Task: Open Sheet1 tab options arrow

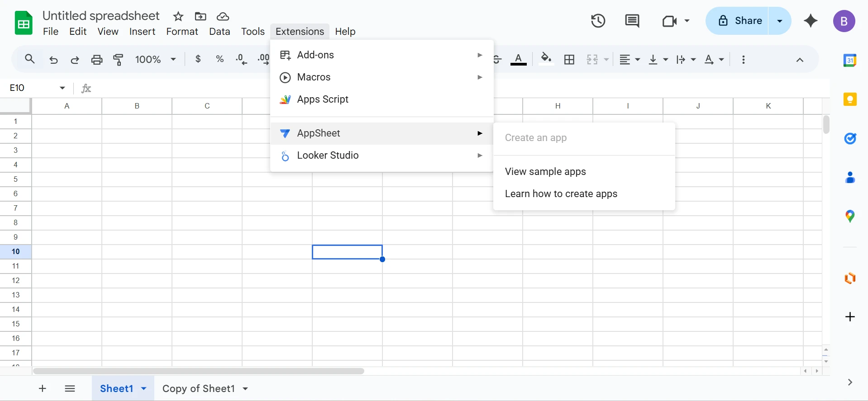Action: (144, 388)
